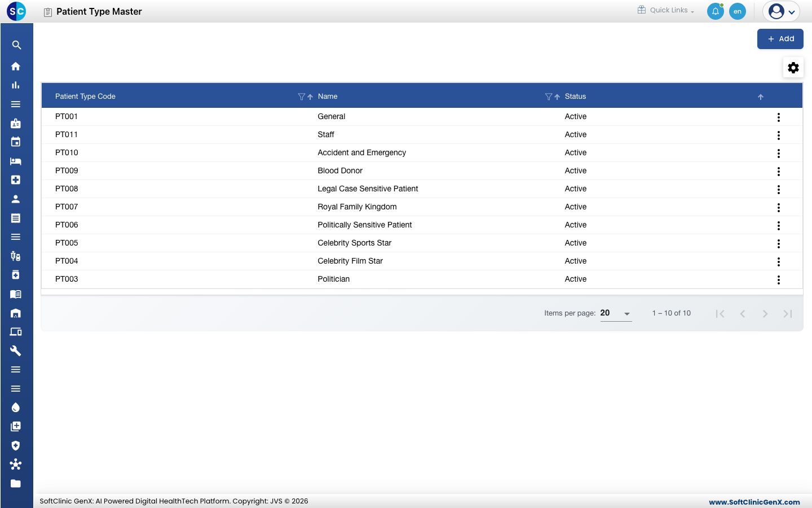The height and width of the screenshot is (508, 812).
Task: Go to next page of results
Action: (x=765, y=314)
